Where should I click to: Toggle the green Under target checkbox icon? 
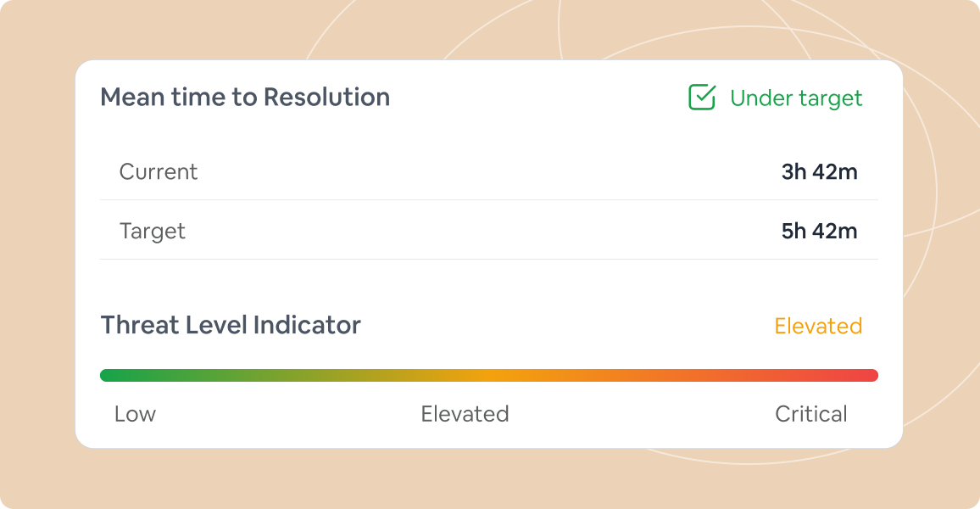pyautogui.click(x=702, y=98)
